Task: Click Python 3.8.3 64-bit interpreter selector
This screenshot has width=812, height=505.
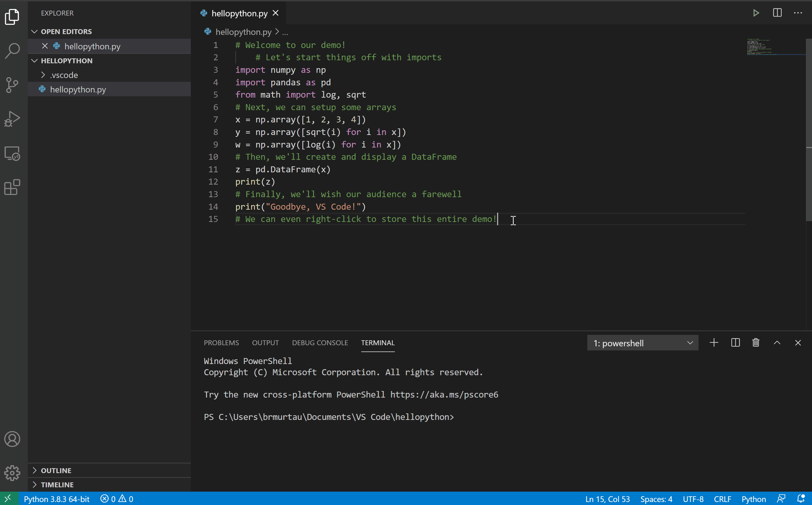Action: (56, 499)
